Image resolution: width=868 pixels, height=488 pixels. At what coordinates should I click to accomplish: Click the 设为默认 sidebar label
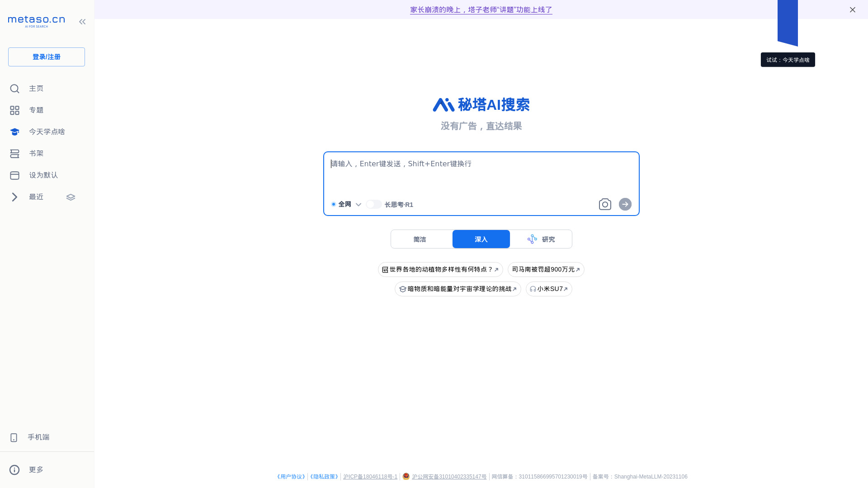pos(43,175)
